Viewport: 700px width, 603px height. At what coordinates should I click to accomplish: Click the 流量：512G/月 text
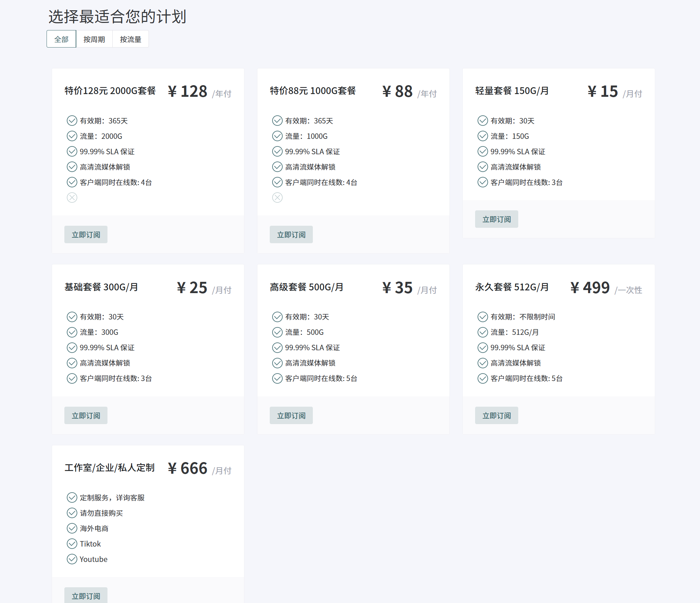(514, 332)
